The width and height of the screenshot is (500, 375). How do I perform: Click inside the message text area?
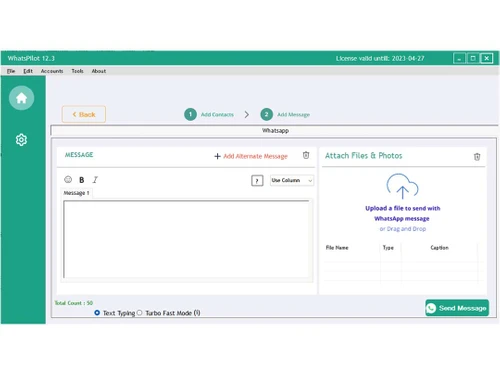[x=187, y=239]
